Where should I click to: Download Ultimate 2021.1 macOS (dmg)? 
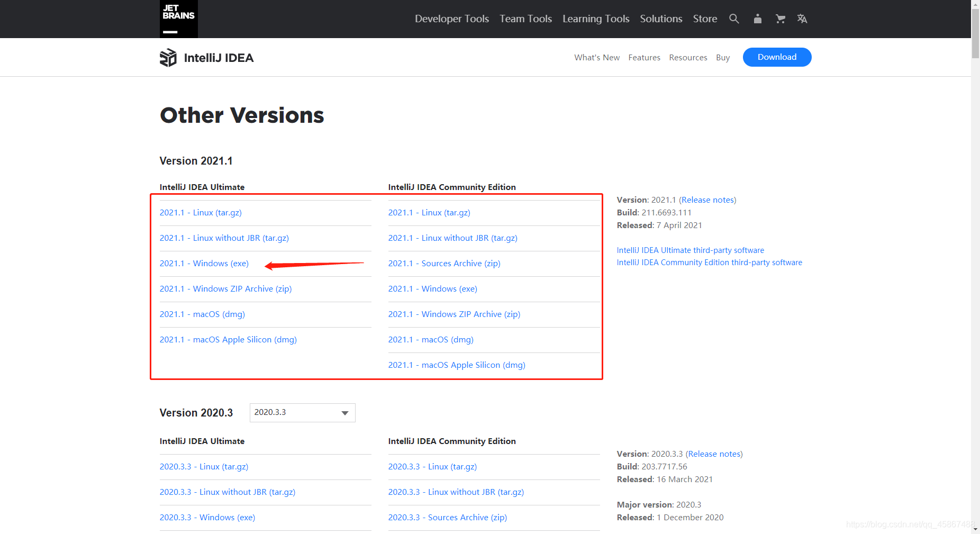click(202, 314)
